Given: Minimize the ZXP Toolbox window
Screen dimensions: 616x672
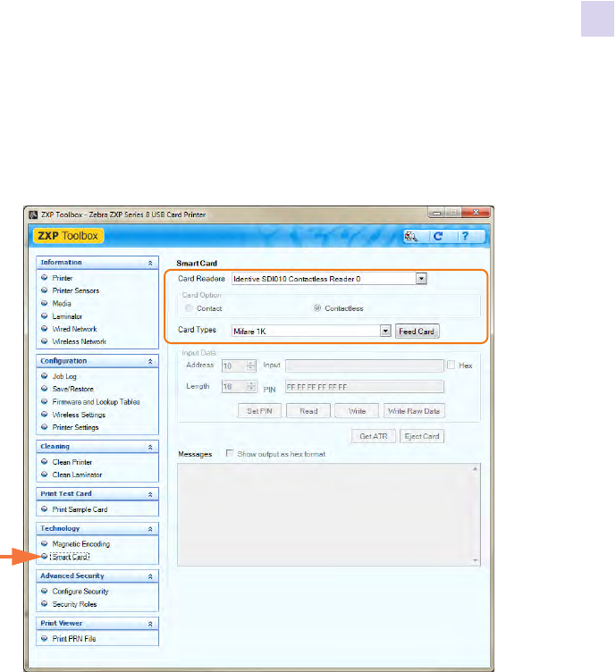Looking at the screenshot, I should click(437, 213).
